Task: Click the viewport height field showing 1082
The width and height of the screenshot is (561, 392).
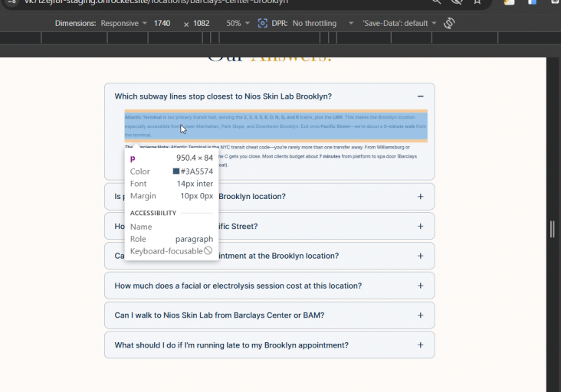Action: point(202,23)
